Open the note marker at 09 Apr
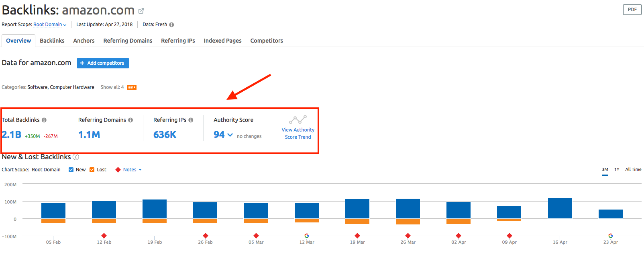The width and height of the screenshot is (644, 255). [x=509, y=236]
